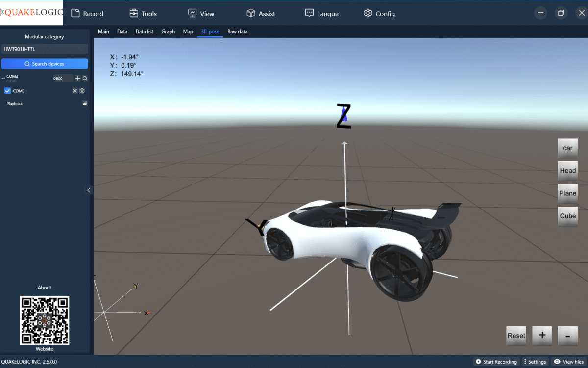Zoom in with the + button
The image size is (588, 368).
542,336
